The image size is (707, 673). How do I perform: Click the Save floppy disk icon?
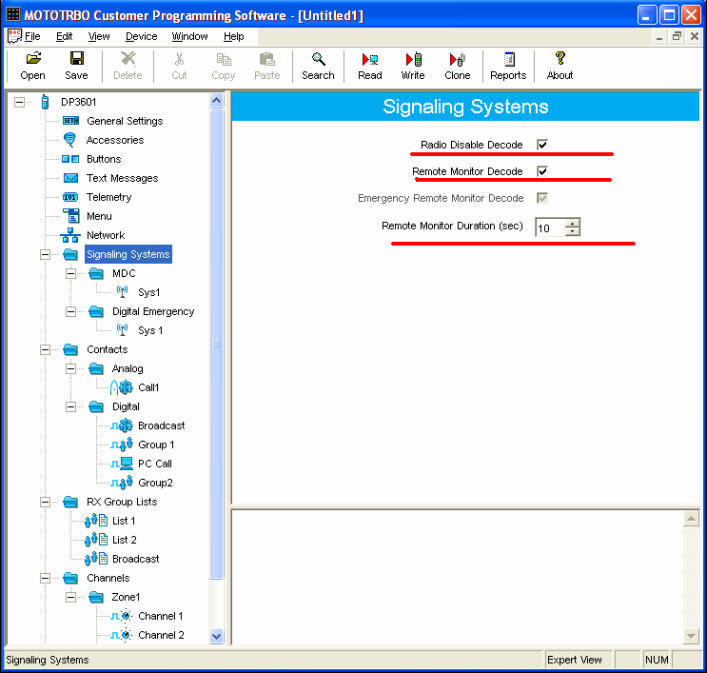76,58
